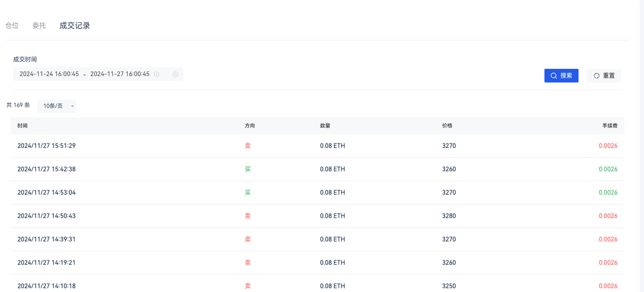Click the end date 2024-11-27 16:00:45 field
Screen dimensions: 644x292
(x=120, y=74)
